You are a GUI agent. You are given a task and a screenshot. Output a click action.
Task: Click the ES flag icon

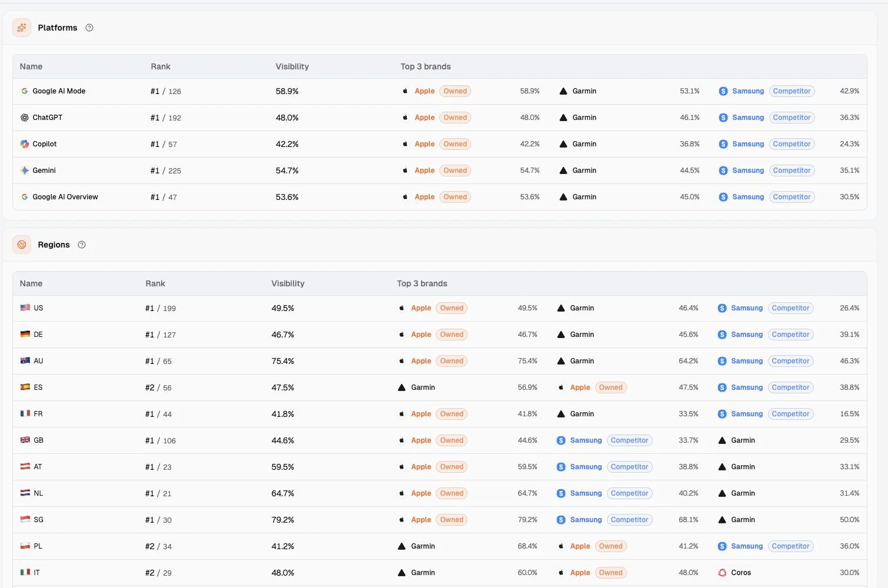25,387
